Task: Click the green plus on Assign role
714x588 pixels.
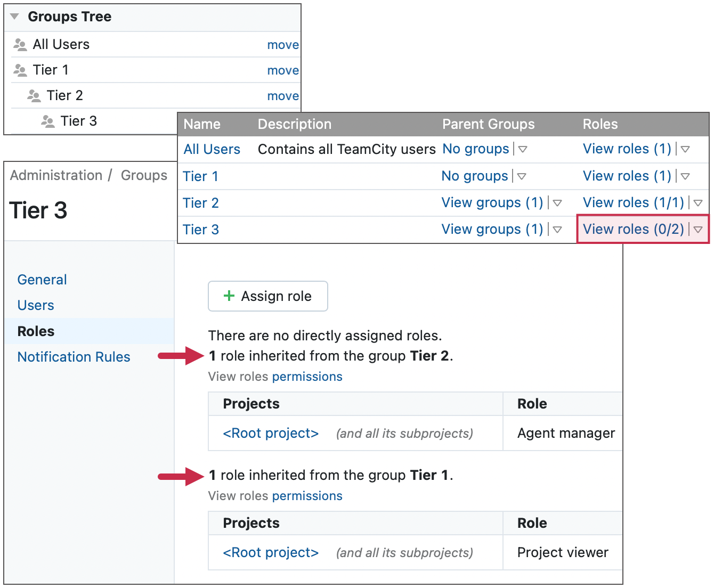Action: (229, 296)
